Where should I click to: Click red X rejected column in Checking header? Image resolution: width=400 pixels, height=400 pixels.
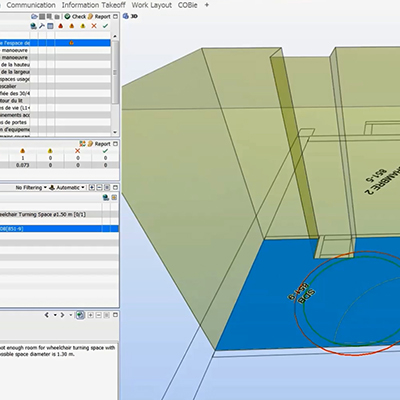94,26
